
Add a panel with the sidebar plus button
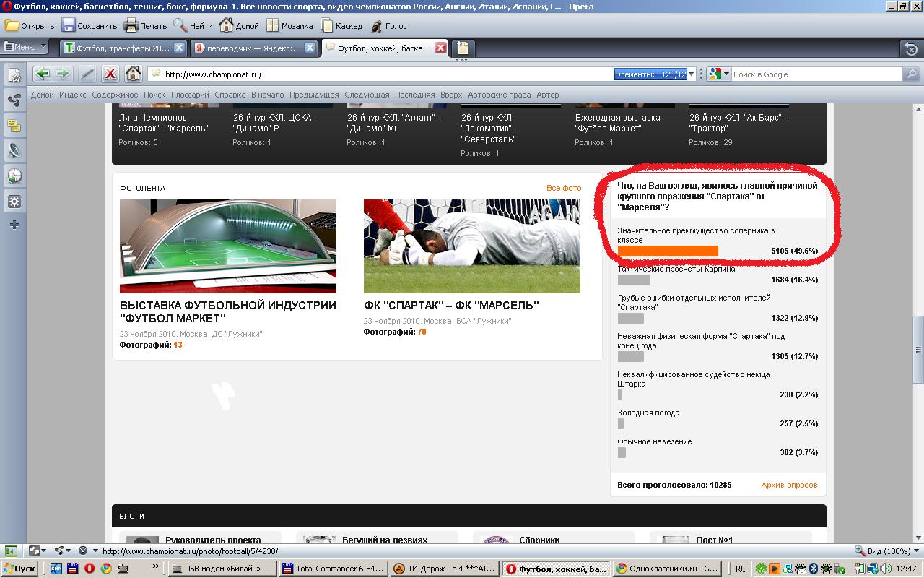tap(14, 225)
